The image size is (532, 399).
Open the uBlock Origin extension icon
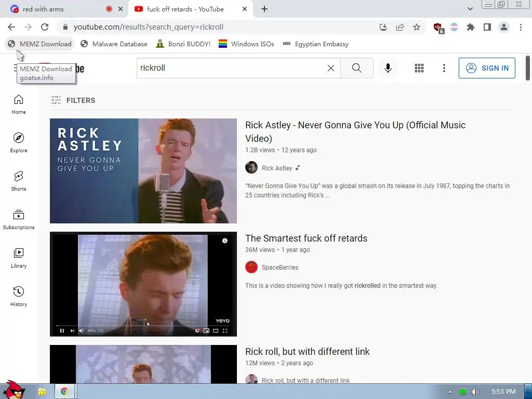[438, 28]
